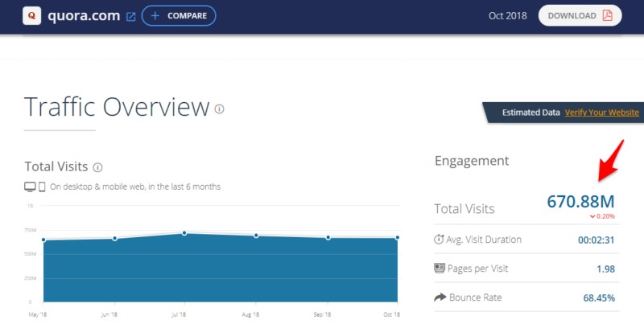Click the Total Visits engagement label
Image resolution: width=644 pixels, height=324 pixels.
[464, 209]
